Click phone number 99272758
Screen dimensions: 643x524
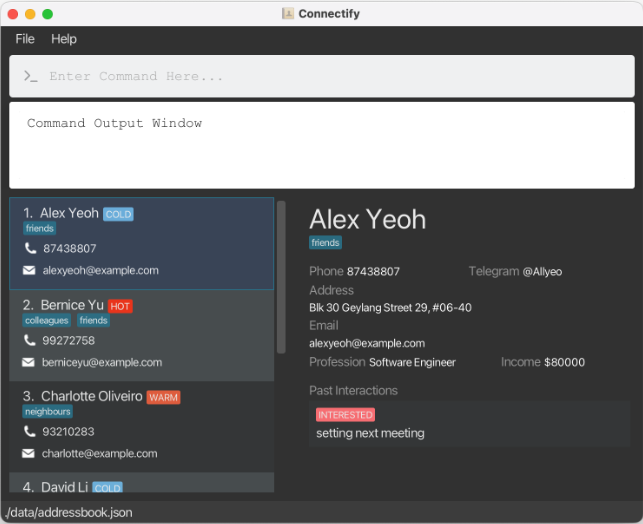pos(68,340)
